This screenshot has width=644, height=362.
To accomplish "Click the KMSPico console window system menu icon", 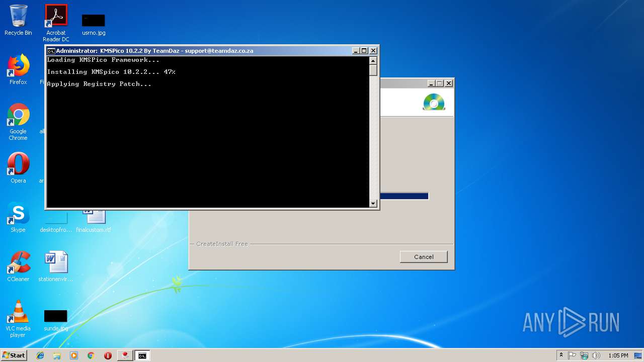I will pos(51,51).
